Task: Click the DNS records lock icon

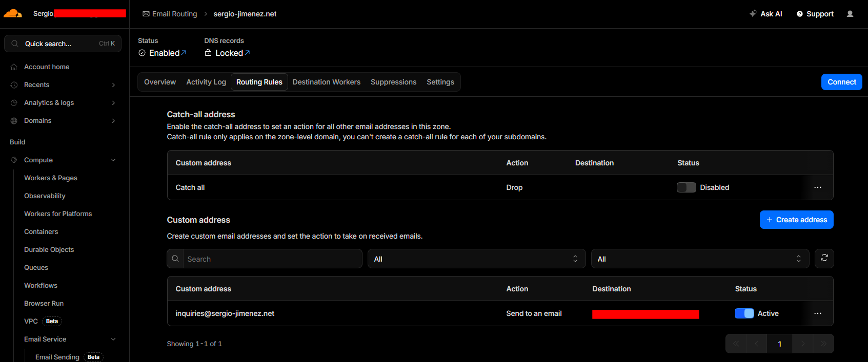Action: pyautogui.click(x=208, y=52)
